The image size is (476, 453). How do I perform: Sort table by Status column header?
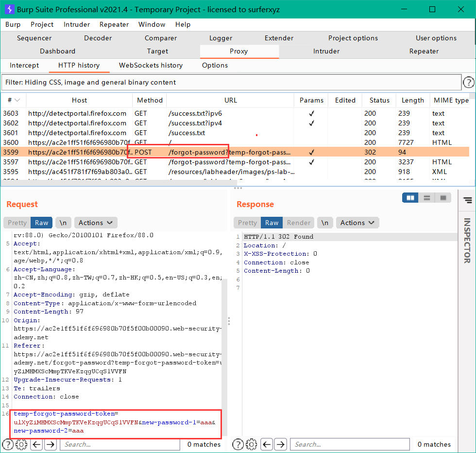[x=379, y=100]
